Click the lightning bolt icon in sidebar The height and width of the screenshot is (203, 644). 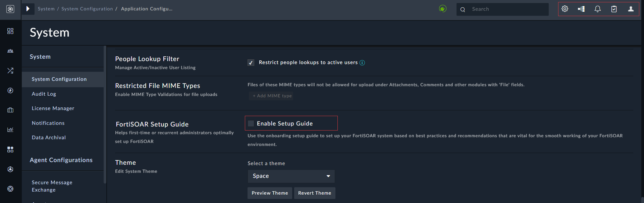10,91
